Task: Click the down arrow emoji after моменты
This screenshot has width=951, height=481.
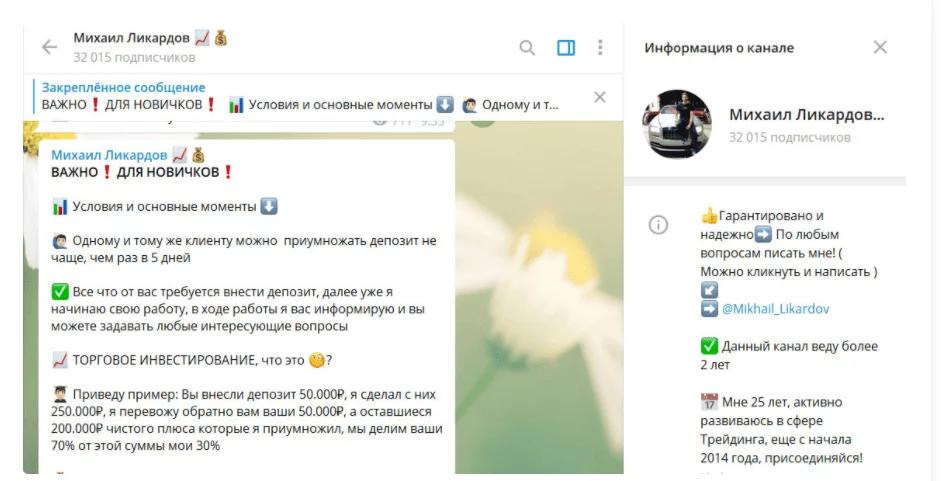Action: tap(269, 207)
